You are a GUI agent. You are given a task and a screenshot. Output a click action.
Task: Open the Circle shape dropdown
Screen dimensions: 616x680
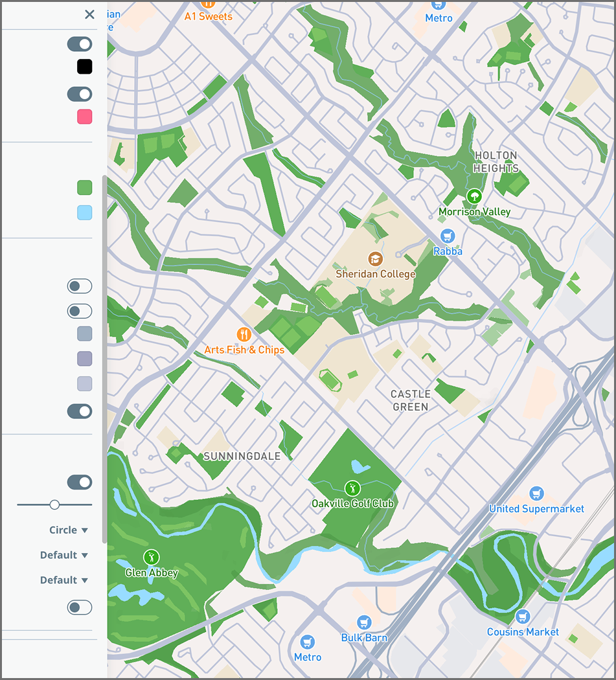pos(68,530)
